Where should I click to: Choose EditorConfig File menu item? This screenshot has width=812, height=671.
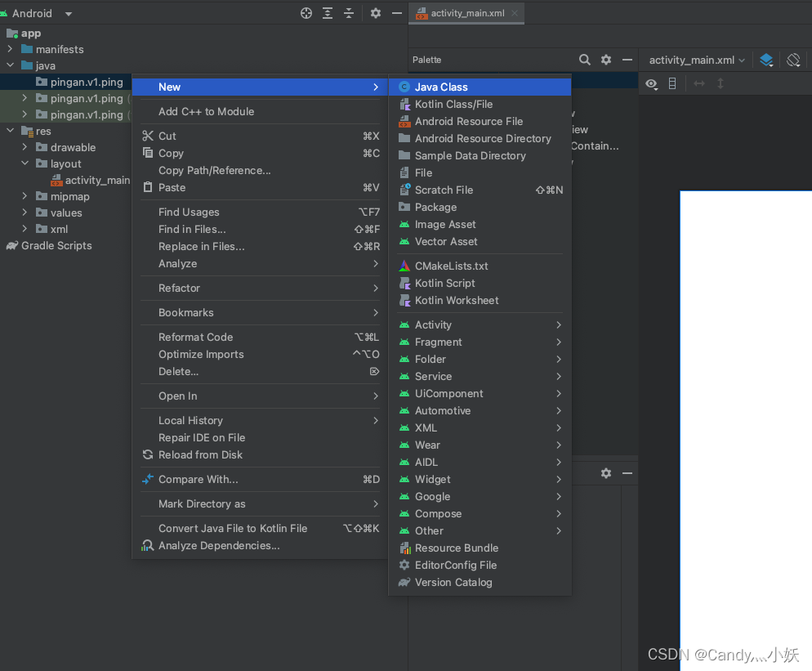click(x=480, y=566)
